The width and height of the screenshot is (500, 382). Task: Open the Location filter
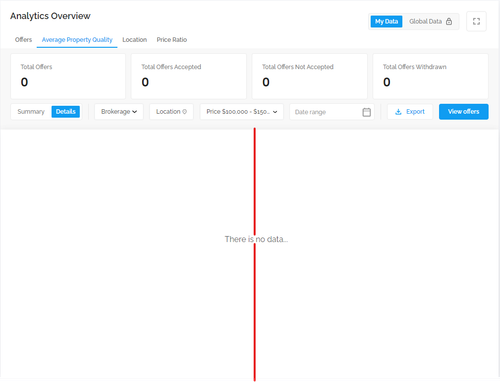pos(171,112)
